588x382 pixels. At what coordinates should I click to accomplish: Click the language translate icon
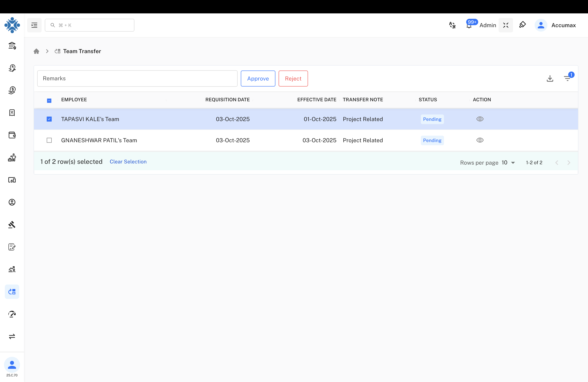pyautogui.click(x=452, y=25)
